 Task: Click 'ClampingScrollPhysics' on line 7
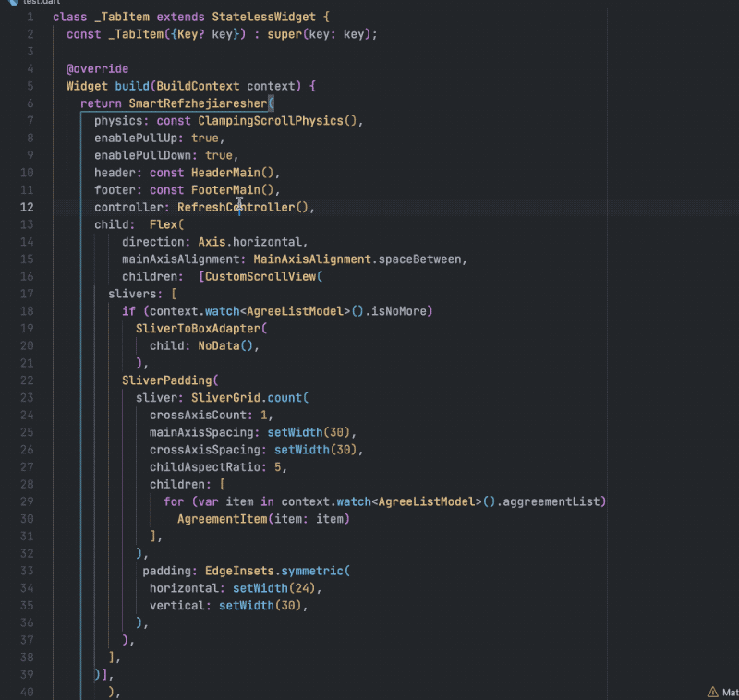[271, 121]
